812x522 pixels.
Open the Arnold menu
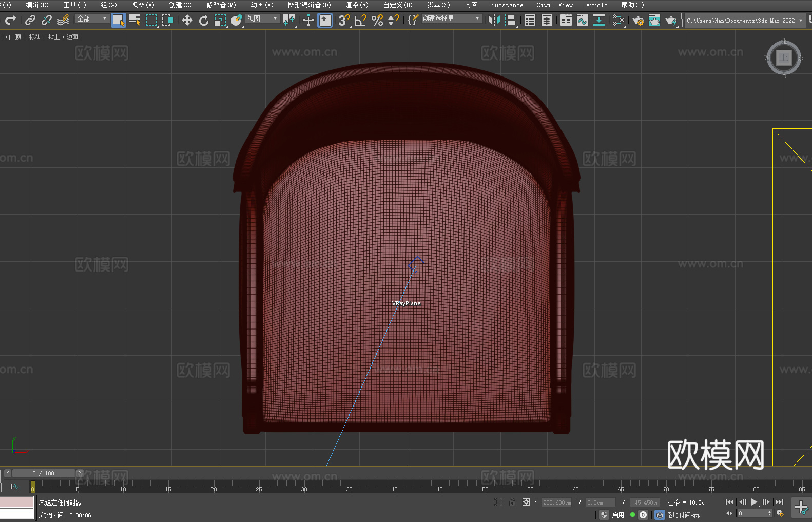[x=597, y=5]
